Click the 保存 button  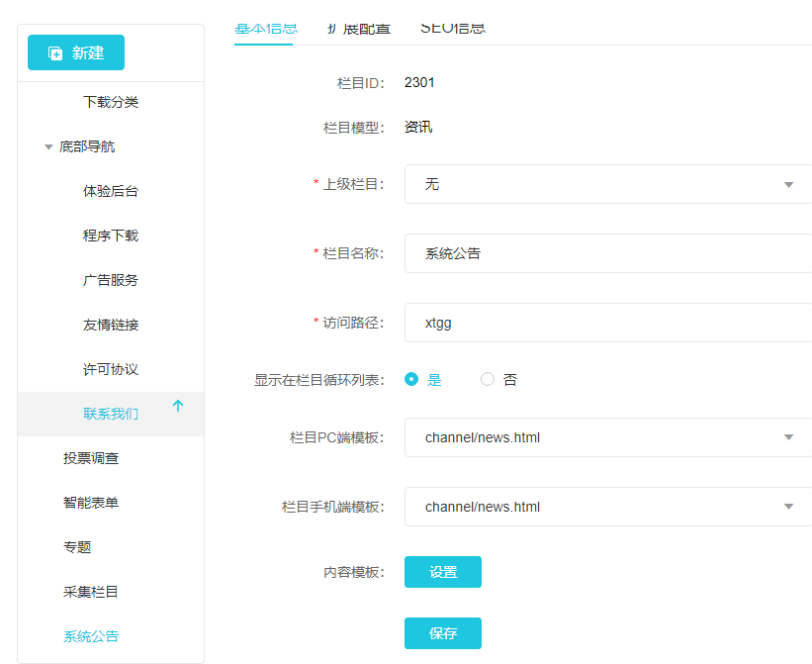(442, 633)
